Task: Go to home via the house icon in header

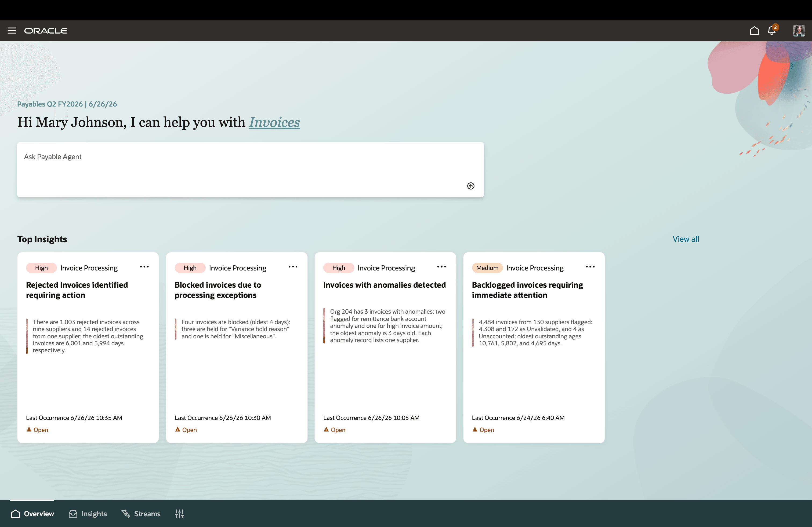Action: [x=754, y=31]
